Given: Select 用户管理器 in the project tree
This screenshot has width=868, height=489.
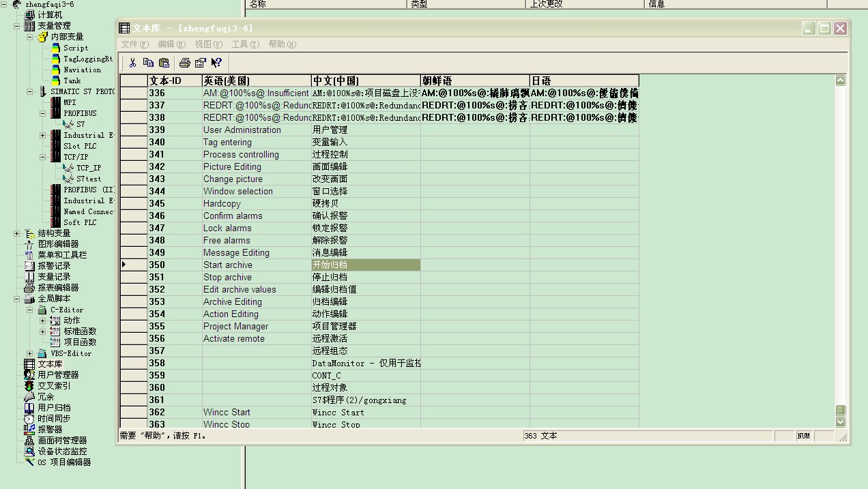Looking at the screenshot, I should (x=58, y=374).
